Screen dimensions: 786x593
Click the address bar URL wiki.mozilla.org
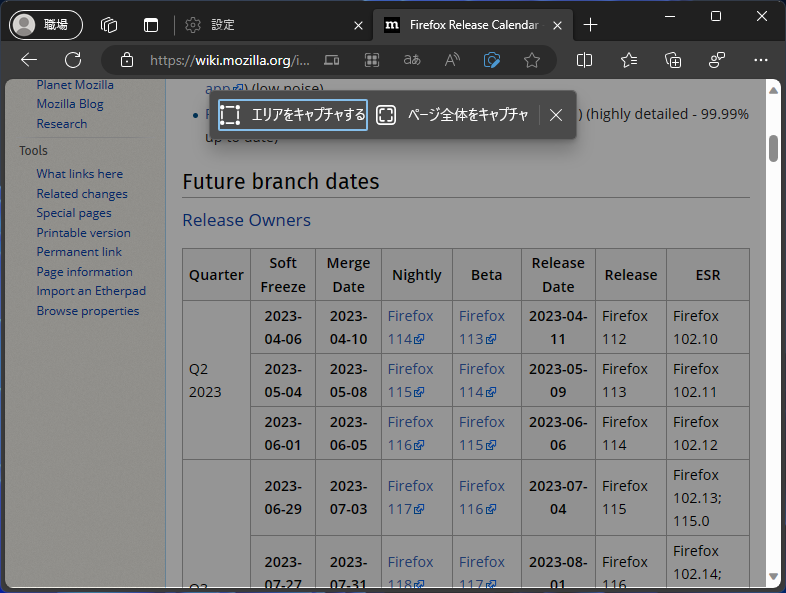230,61
